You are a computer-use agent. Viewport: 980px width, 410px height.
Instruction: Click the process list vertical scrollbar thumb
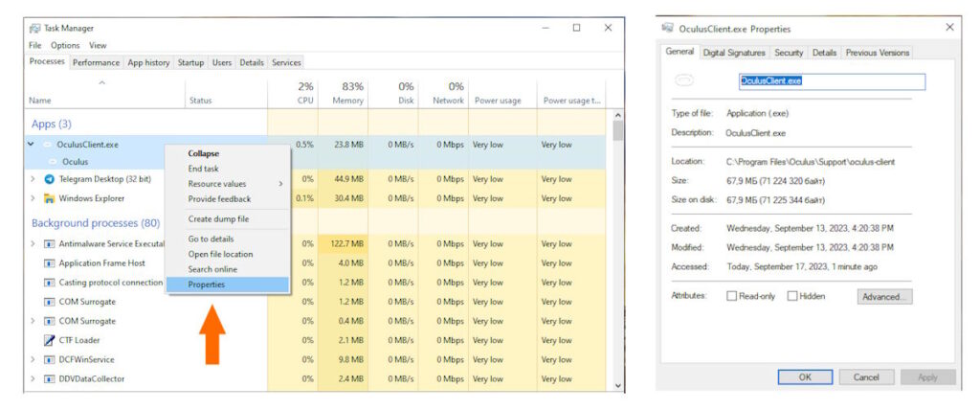pos(617,131)
